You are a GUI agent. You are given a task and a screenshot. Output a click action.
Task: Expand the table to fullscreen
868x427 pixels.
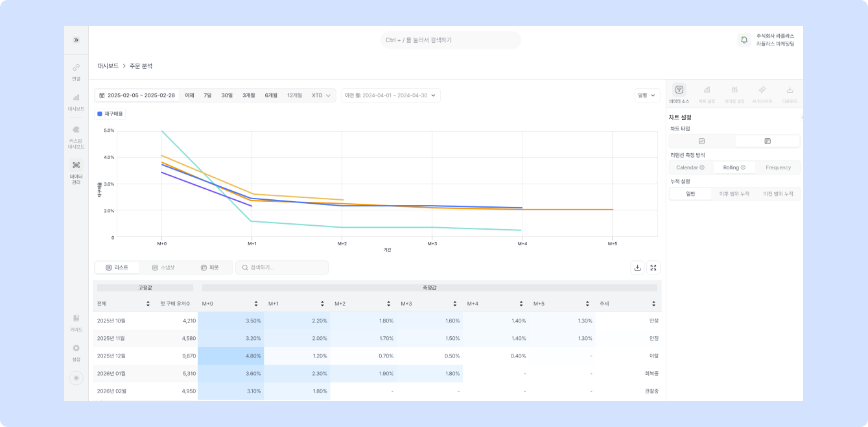tap(653, 267)
